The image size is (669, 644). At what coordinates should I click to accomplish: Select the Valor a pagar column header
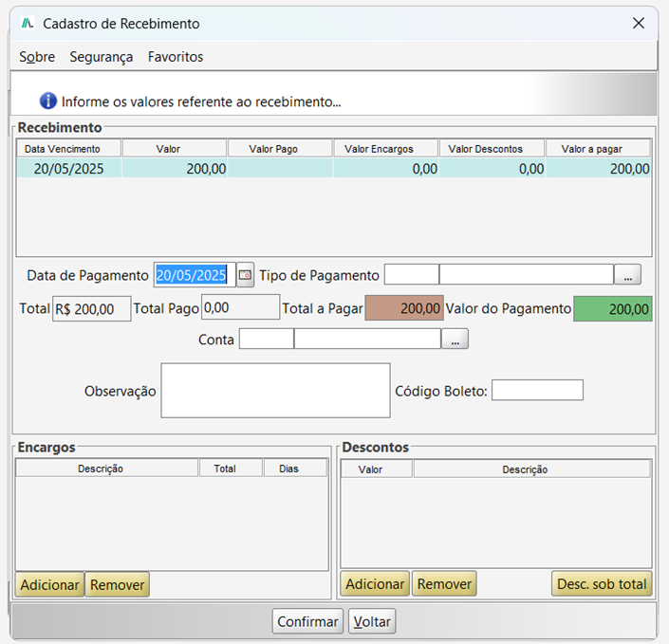tap(598, 148)
